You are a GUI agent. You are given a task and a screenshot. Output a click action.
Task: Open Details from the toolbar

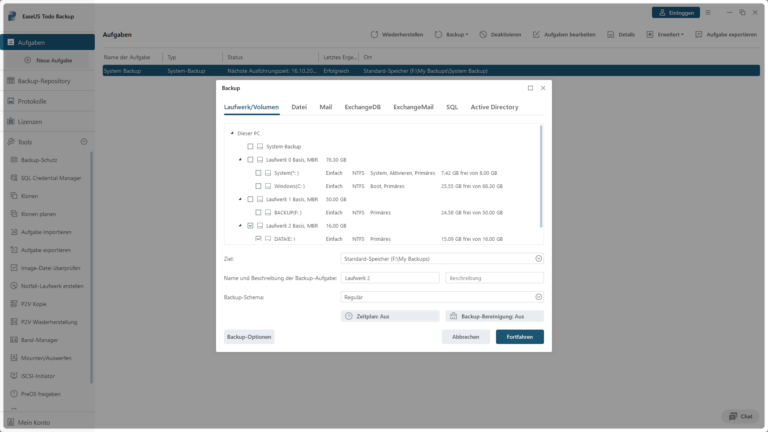pyautogui.click(x=621, y=35)
